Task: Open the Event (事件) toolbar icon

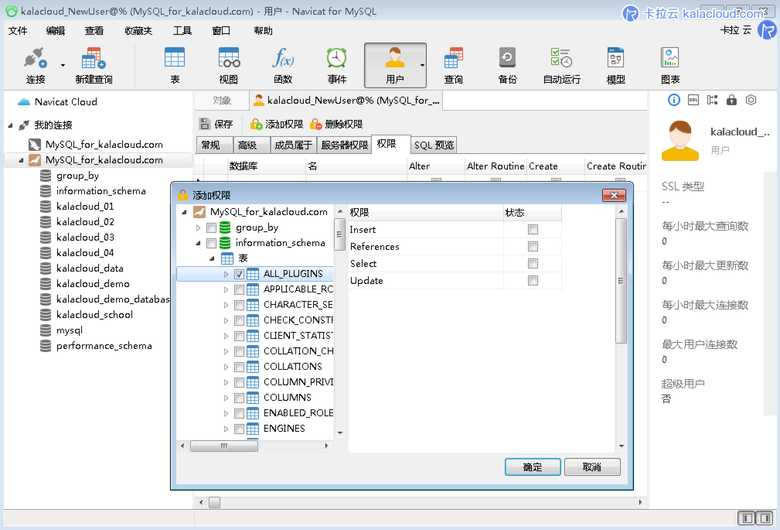Action: tap(337, 65)
